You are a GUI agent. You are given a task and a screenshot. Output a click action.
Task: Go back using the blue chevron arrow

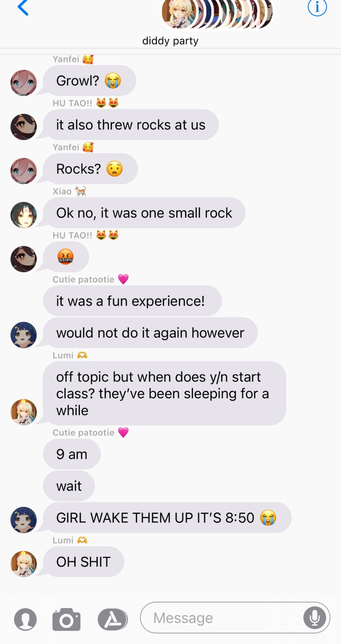23,8
